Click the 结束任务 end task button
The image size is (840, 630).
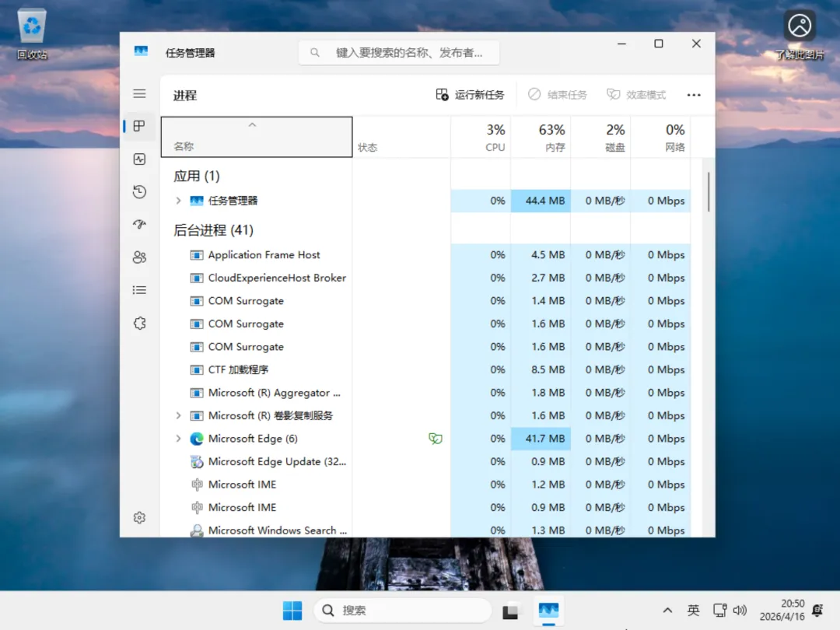[x=557, y=95]
